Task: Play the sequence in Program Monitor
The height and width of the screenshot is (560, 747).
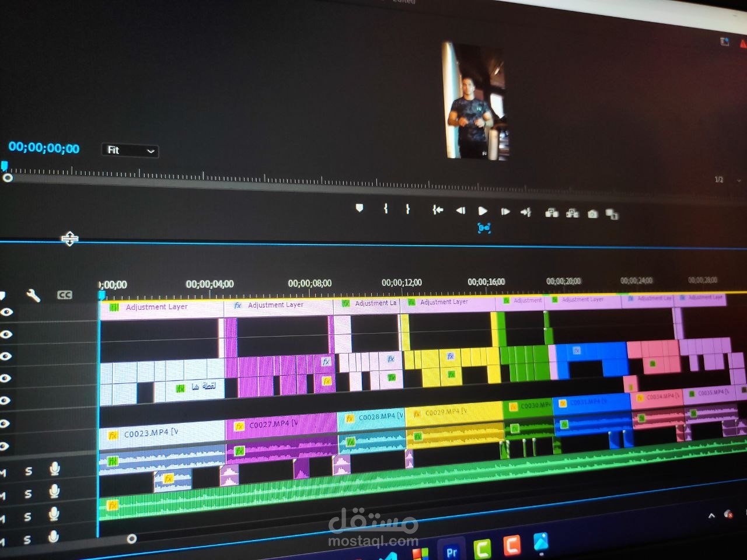Action: (x=483, y=211)
